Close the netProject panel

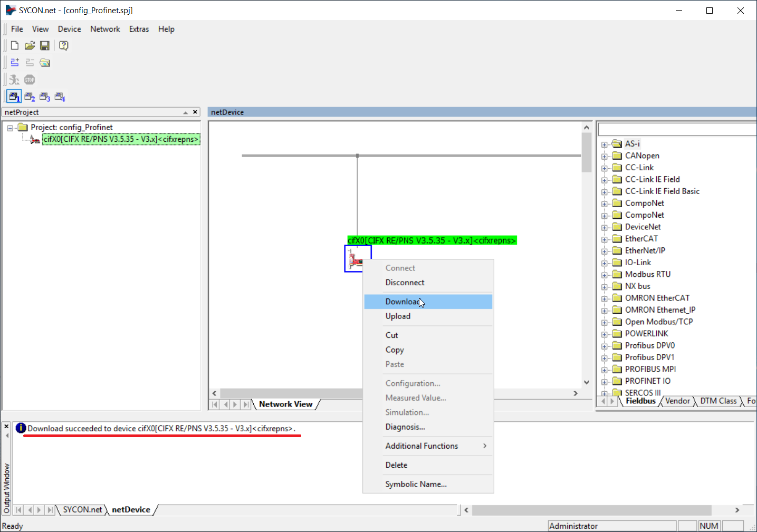tap(195, 112)
